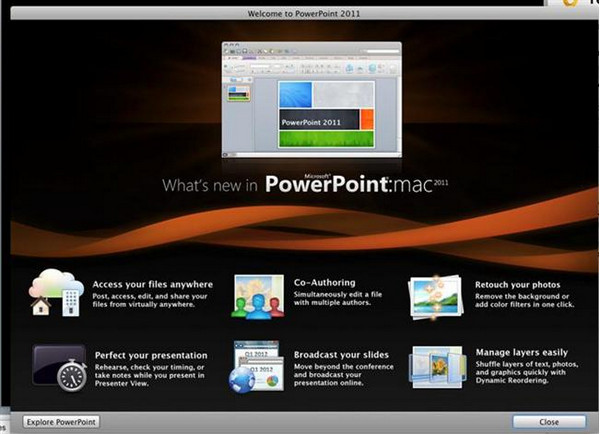Click the 'Manage layers easily' heading
600x434 pixels.
[x=522, y=352]
